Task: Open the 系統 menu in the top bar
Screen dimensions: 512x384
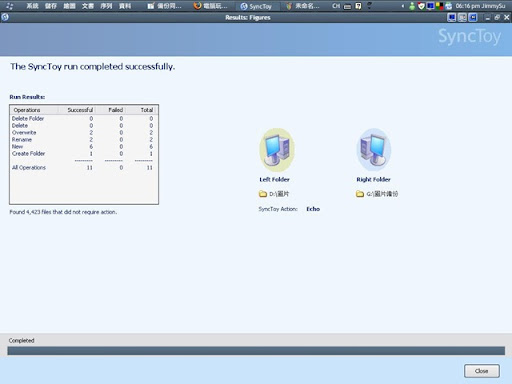Action: [32, 6]
